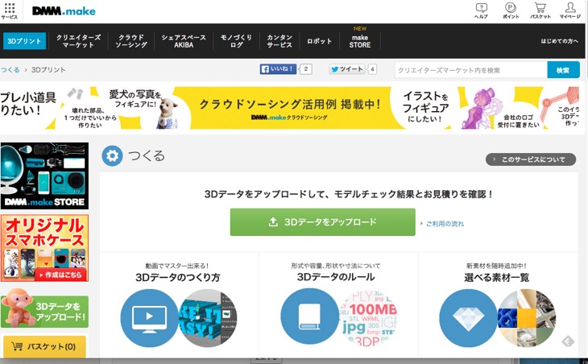Click the book rules icon circle

pos(309,317)
